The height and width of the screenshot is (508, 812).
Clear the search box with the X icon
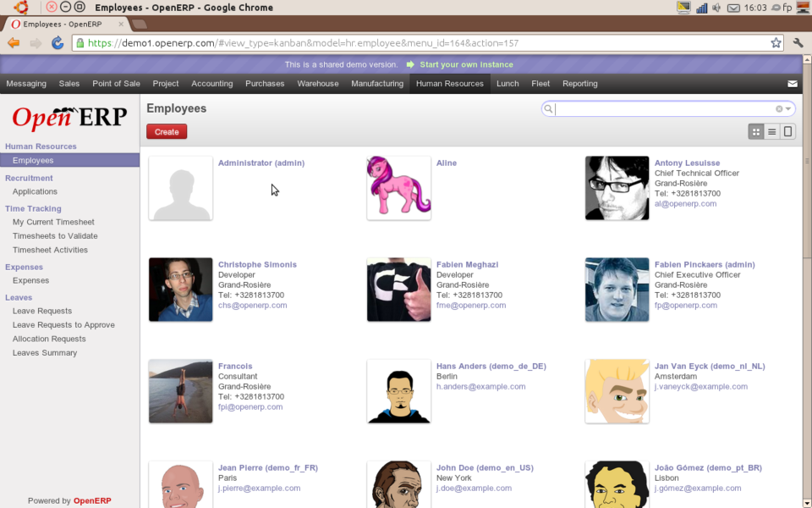click(x=779, y=109)
